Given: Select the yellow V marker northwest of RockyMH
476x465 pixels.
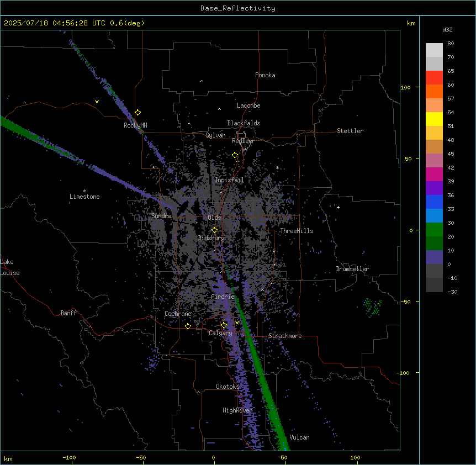Looking at the screenshot, I should 97,102.
